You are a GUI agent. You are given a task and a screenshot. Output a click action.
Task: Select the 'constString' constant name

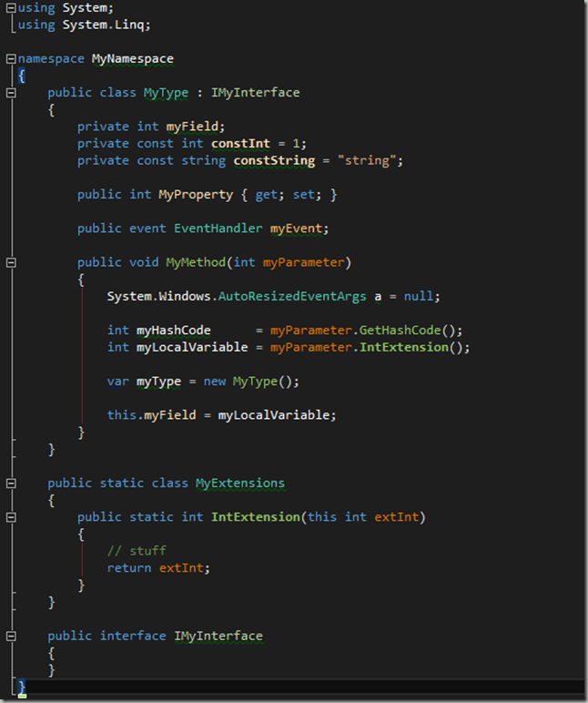point(274,160)
